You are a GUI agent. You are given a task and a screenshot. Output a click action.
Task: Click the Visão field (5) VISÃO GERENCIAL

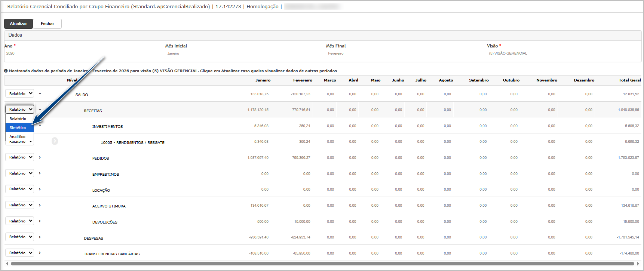pos(508,53)
